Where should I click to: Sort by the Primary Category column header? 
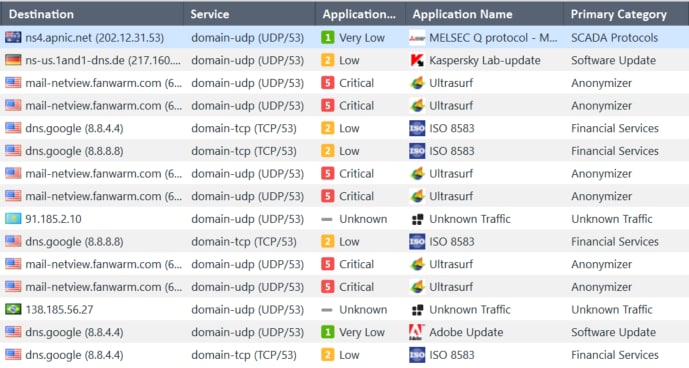tap(626, 14)
